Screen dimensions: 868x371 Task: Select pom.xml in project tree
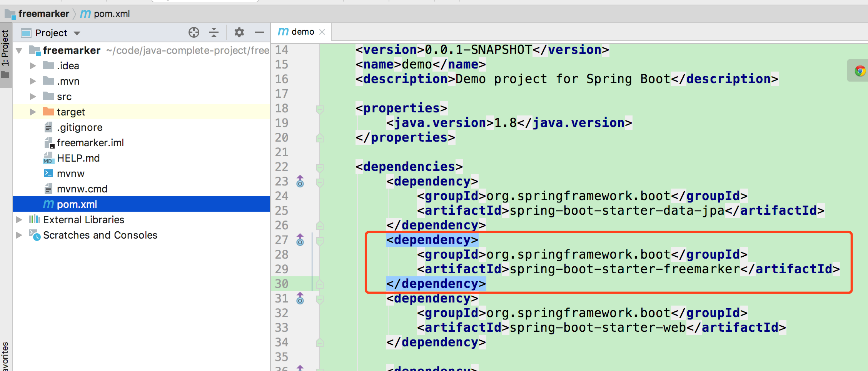pyautogui.click(x=142, y=204)
